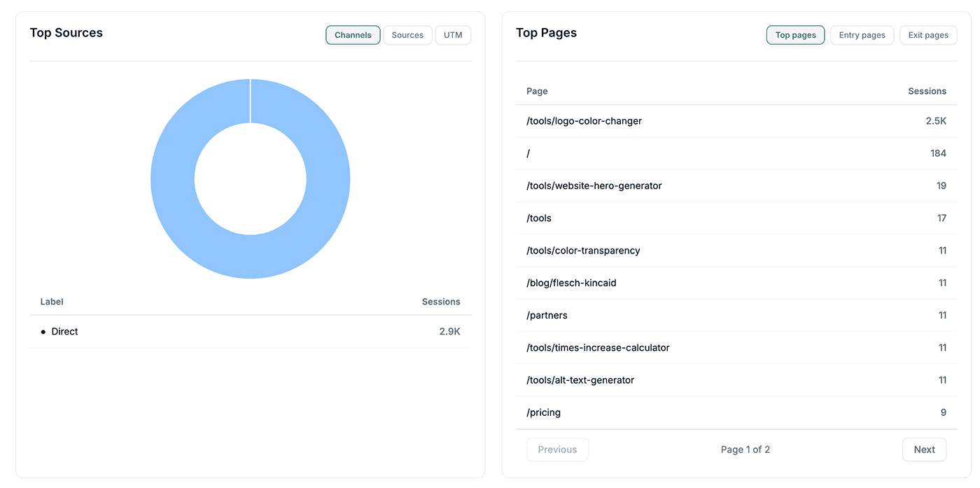The image size is (980, 488).
Task: Select /blog/flesch-kincaid page row
Action: pos(736,283)
